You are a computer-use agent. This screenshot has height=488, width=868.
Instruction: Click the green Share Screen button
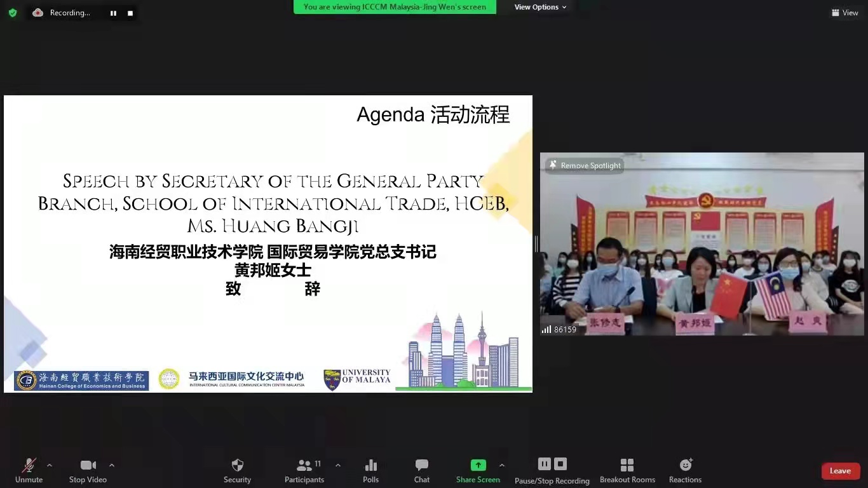click(478, 470)
